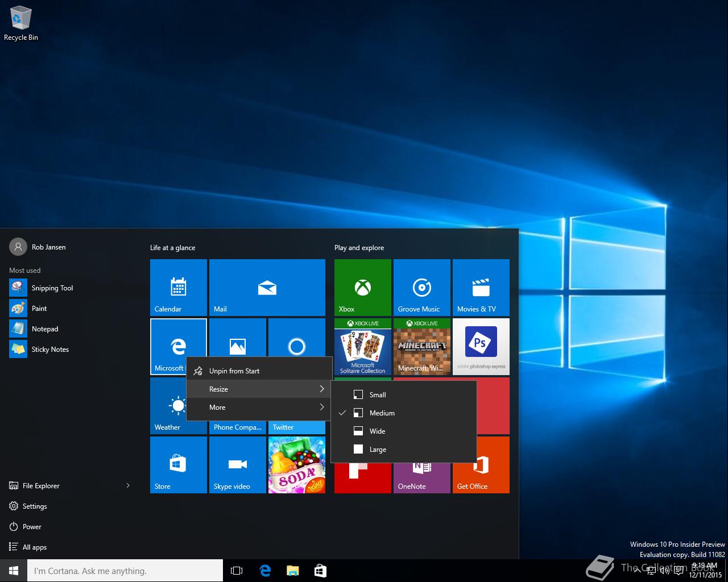Expand the Resize submenu
728x582 pixels.
pyautogui.click(x=259, y=389)
